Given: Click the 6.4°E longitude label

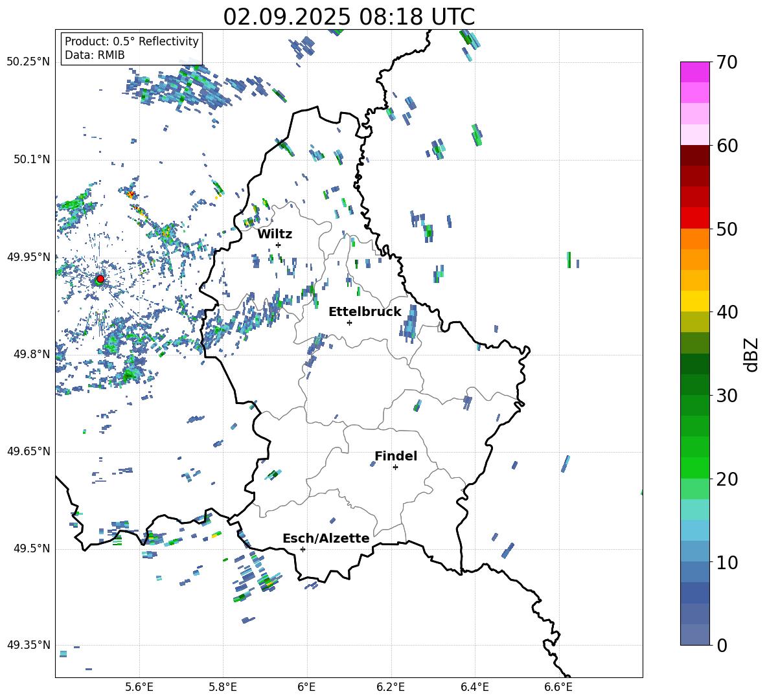Looking at the screenshot, I should pos(474,687).
